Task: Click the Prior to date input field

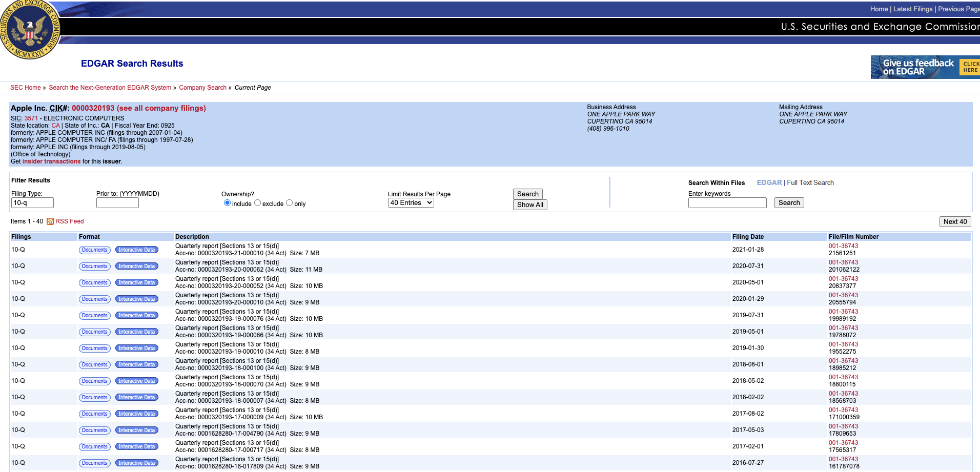Action: click(117, 203)
